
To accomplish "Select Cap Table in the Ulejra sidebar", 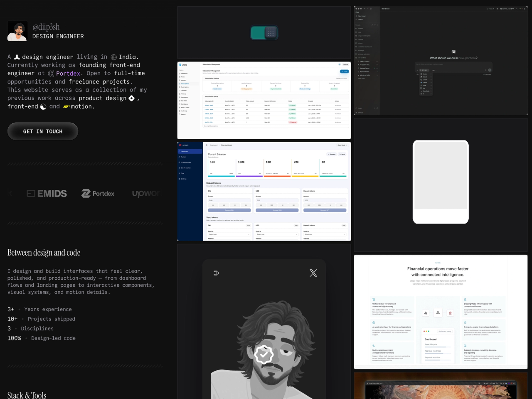I will [x=190, y=101].
